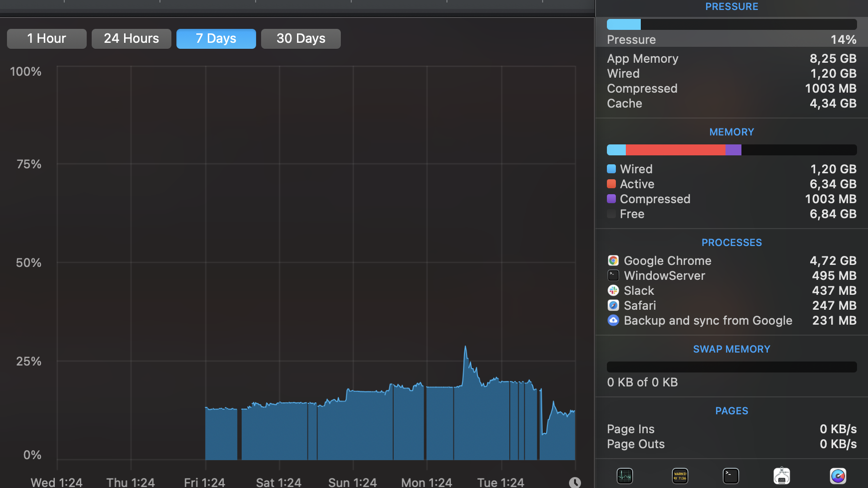Click the PAGES section header
Image resolution: width=868 pixels, height=488 pixels.
[731, 411]
